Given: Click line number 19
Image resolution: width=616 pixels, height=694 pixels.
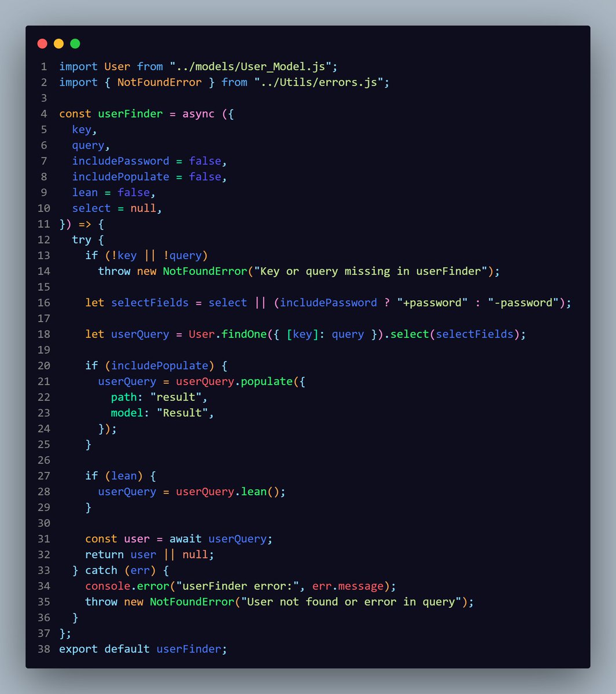Looking at the screenshot, I should (44, 350).
